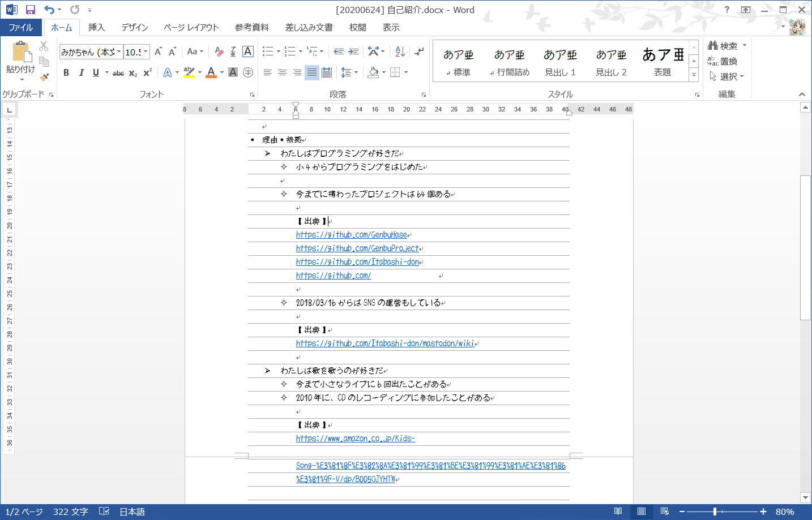This screenshot has width=812, height=520.
Task: Click the Format Painter brush icon
Action: click(x=44, y=77)
